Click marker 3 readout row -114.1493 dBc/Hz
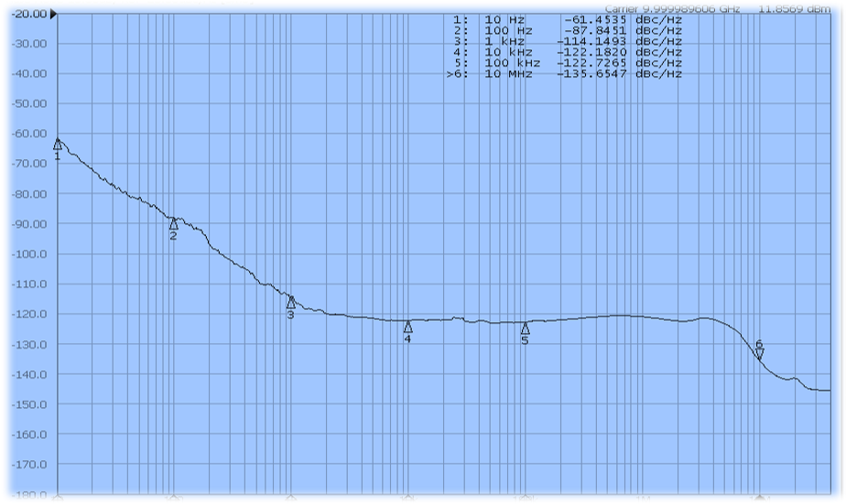Screen dimensions: 846x504 point(568,41)
